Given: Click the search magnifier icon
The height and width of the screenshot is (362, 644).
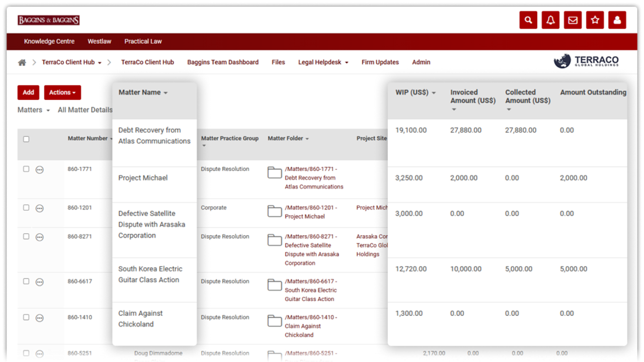Looking at the screenshot, I should pos(528,20).
